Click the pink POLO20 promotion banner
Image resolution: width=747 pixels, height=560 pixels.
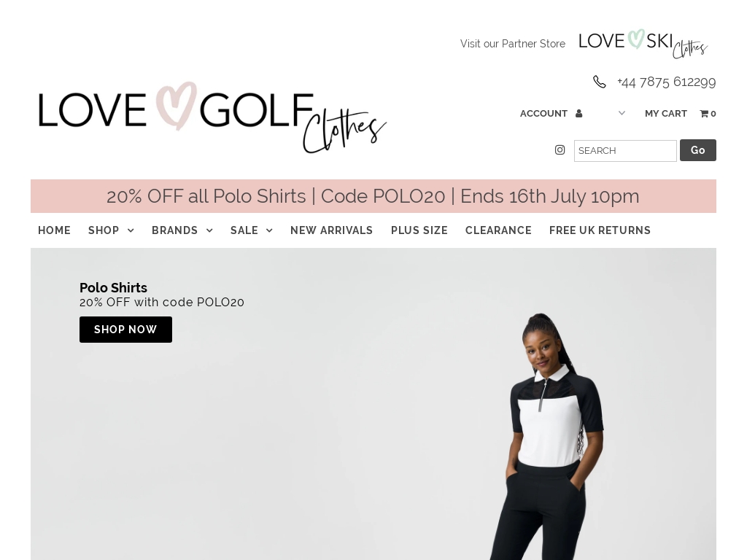373,196
